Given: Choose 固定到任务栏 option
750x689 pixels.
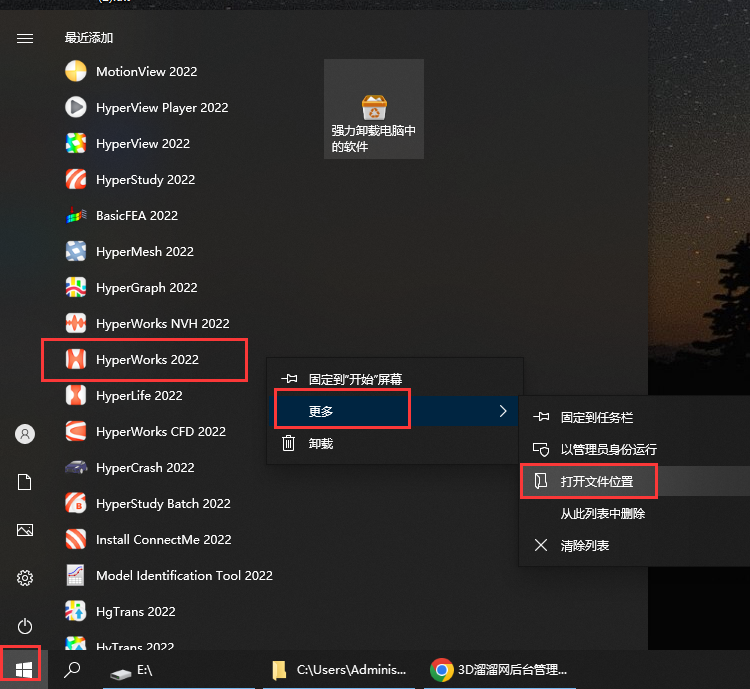Looking at the screenshot, I should (634, 418).
